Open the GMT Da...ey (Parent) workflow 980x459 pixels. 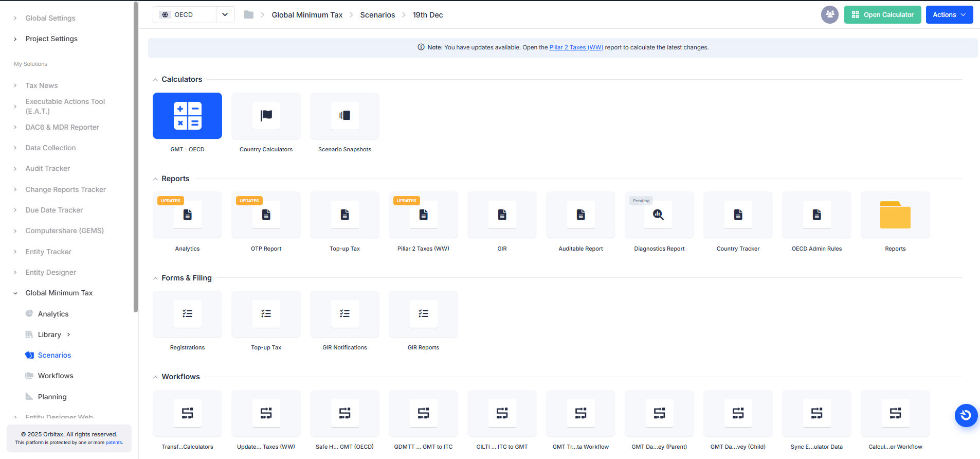pyautogui.click(x=659, y=413)
